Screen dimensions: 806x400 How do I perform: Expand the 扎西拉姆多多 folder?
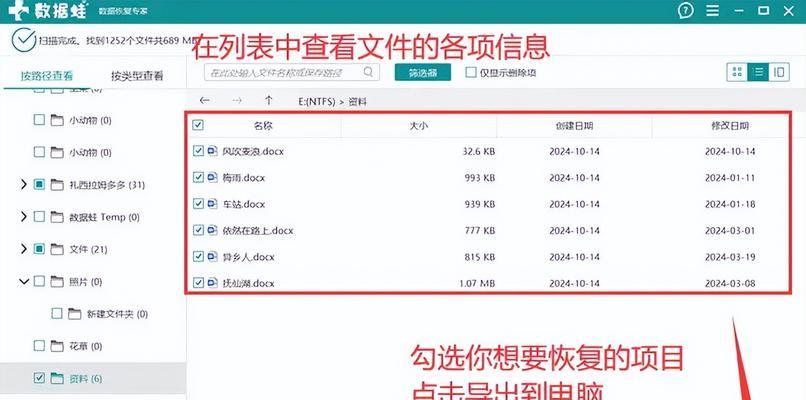23,185
